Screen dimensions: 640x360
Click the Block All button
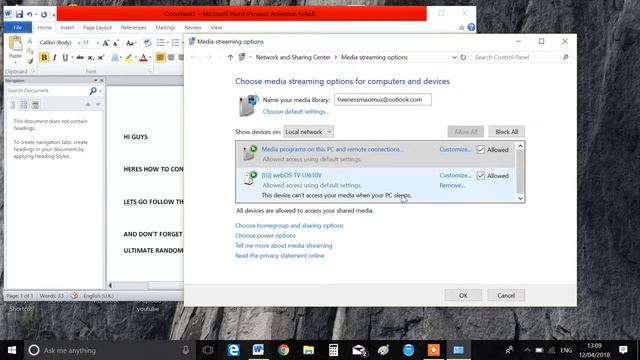tap(507, 132)
